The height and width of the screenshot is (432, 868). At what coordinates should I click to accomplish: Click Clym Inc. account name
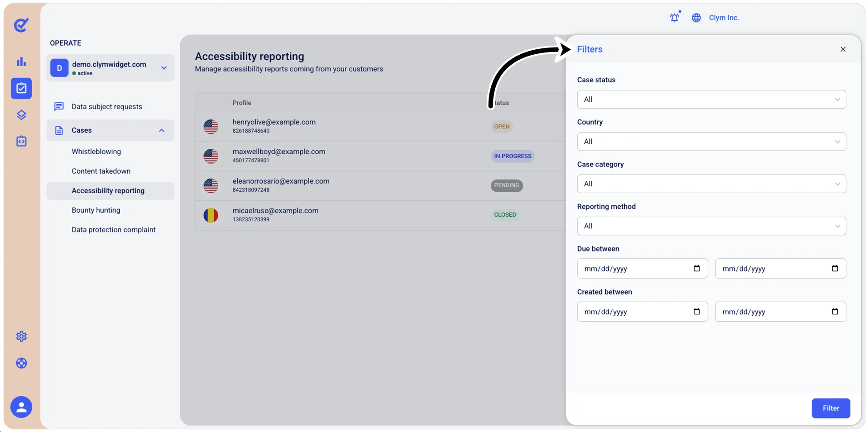point(724,18)
